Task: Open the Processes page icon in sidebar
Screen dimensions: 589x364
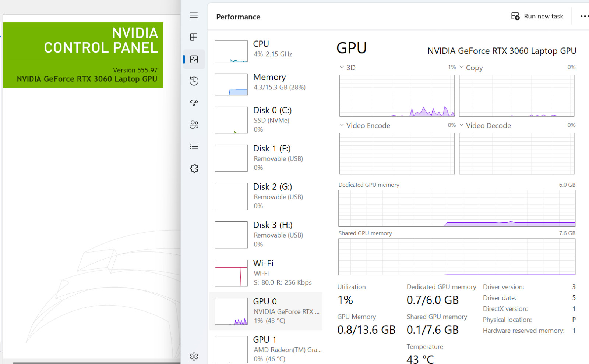Action: coord(194,37)
